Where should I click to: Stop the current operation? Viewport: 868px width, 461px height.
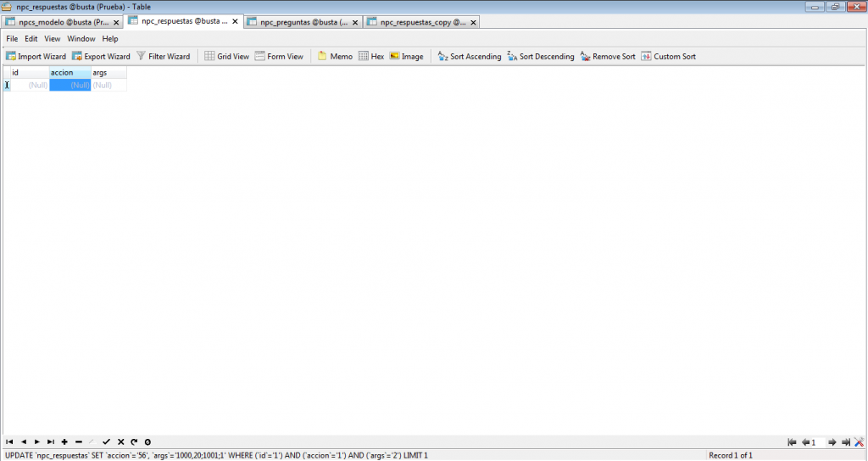pos(147,442)
